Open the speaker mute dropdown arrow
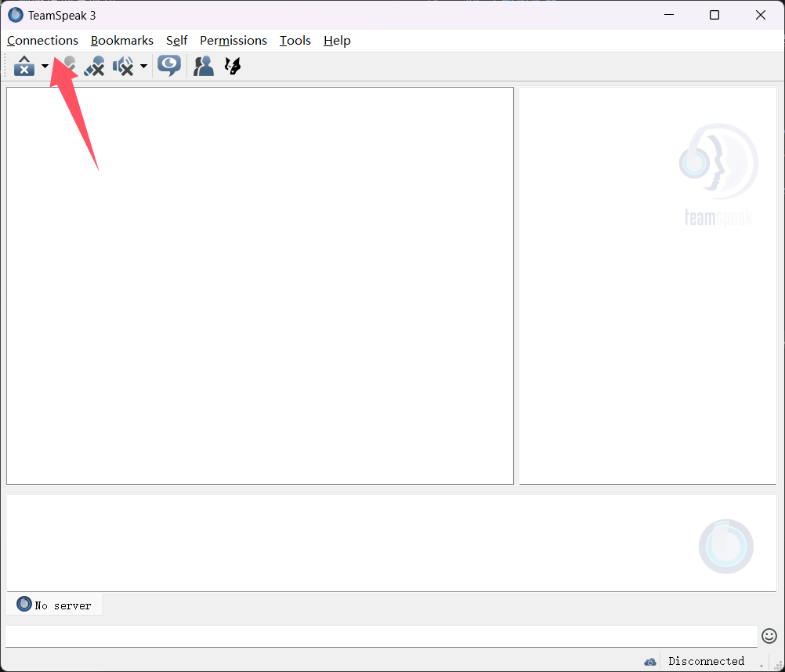The width and height of the screenshot is (785, 672). (143, 67)
